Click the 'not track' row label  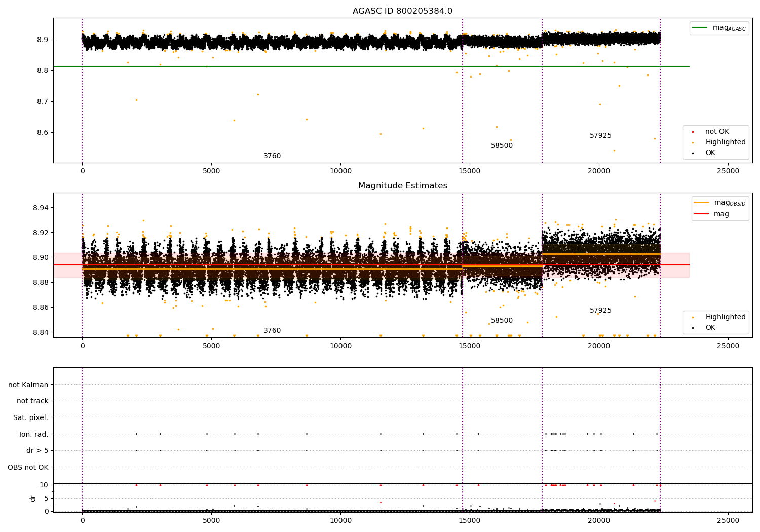tap(32, 401)
